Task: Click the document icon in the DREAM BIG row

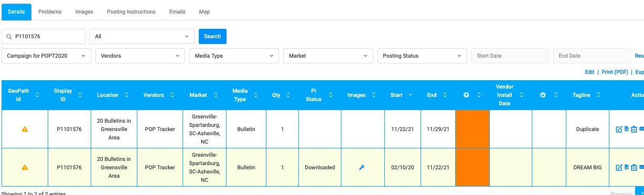Action: (626, 167)
